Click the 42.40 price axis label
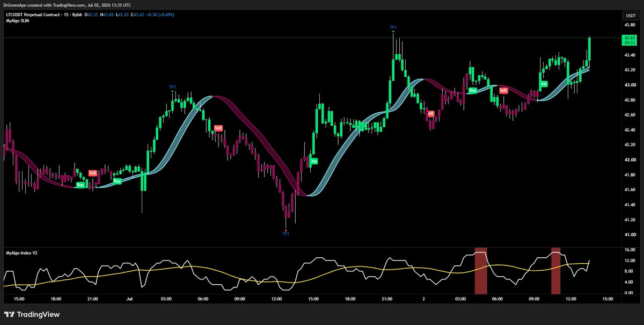The height and width of the screenshot is (325, 644). [x=630, y=130]
